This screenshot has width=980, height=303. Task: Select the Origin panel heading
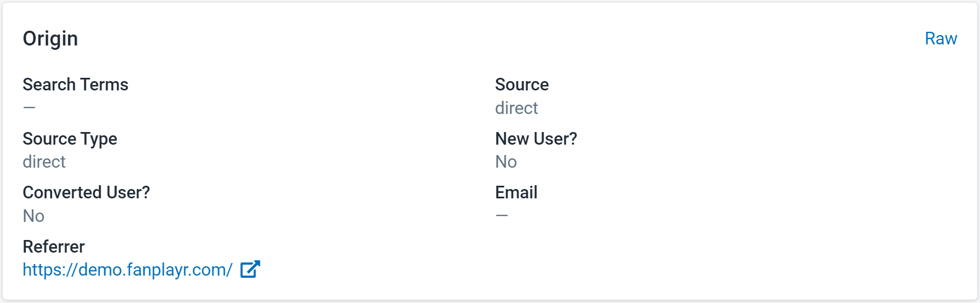click(x=50, y=38)
